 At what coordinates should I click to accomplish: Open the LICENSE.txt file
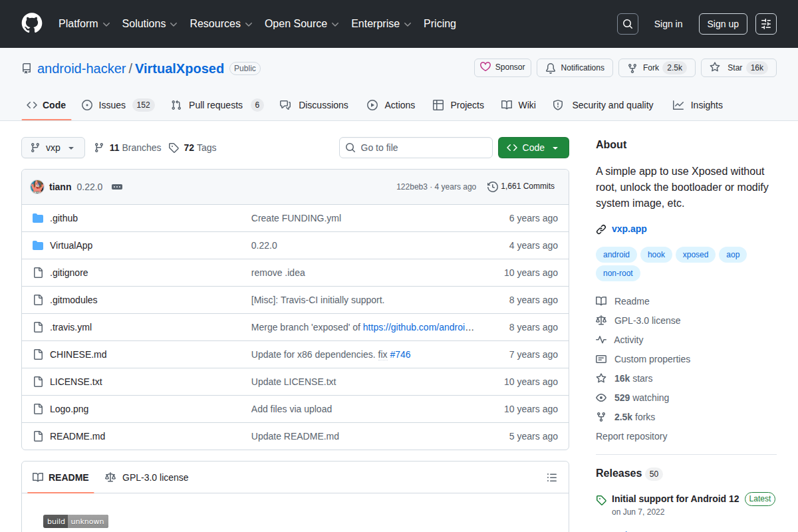pos(76,382)
